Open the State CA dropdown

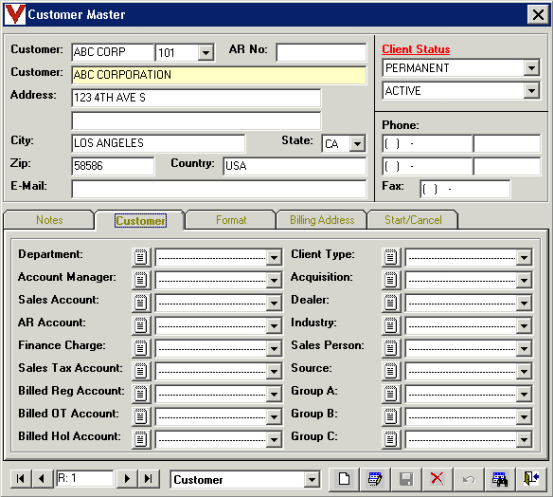(357, 144)
